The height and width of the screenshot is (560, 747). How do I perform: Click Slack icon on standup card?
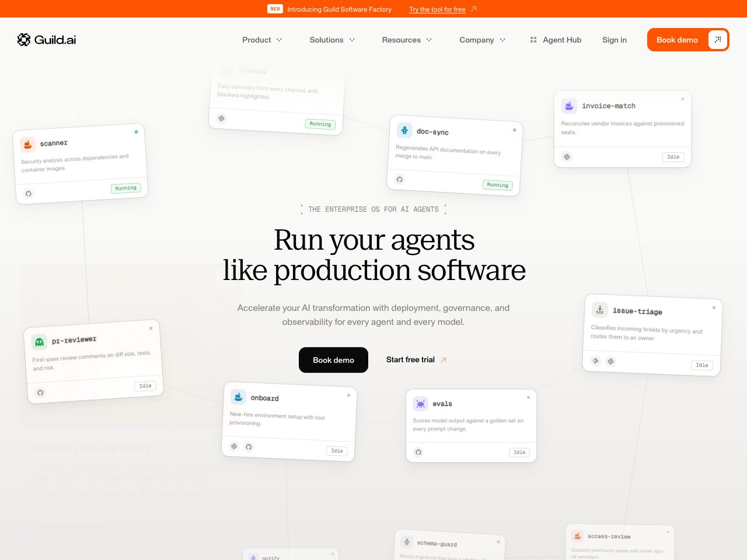tap(221, 118)
